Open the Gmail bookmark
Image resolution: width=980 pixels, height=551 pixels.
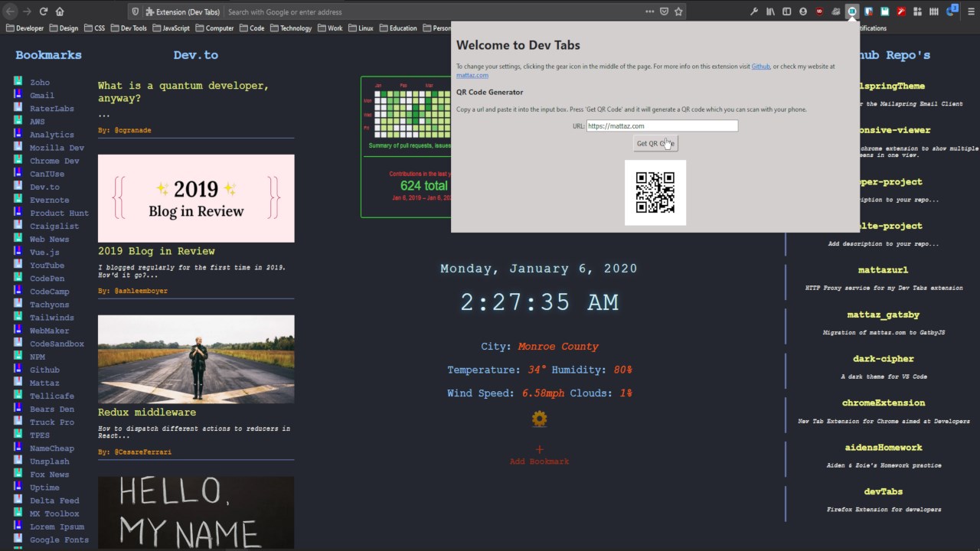click(x=42, y=95)
